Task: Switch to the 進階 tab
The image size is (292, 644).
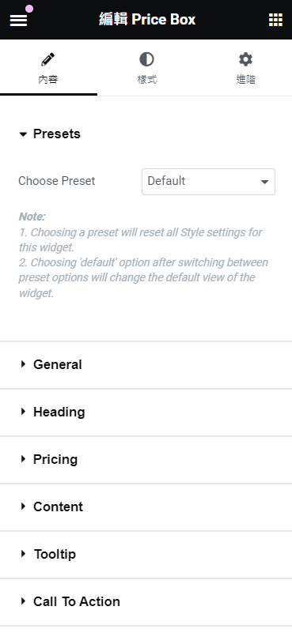Action: point(245,68)
